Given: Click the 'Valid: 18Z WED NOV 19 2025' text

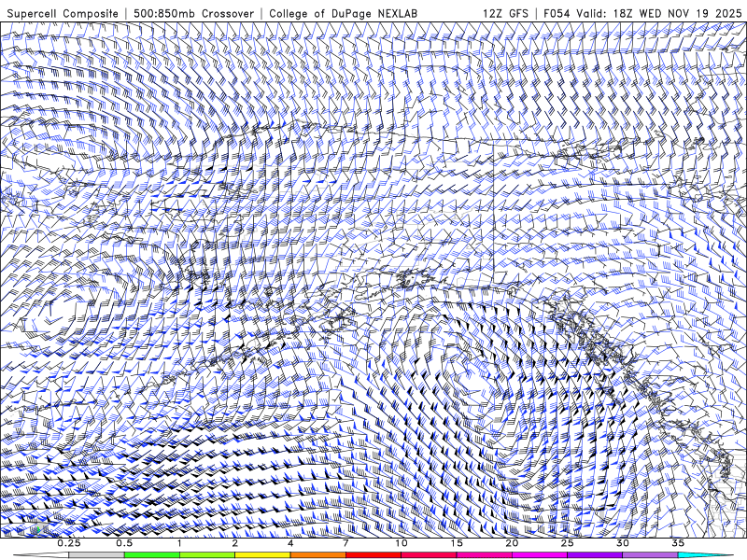Looking at the screenshot, I should pyautogui.click(x=660, y=14).
